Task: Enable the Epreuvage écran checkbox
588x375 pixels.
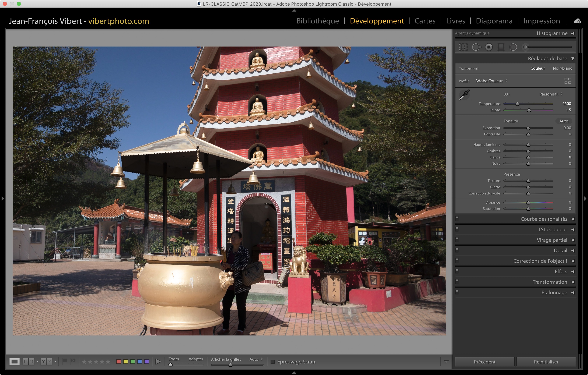Action: 272,362
